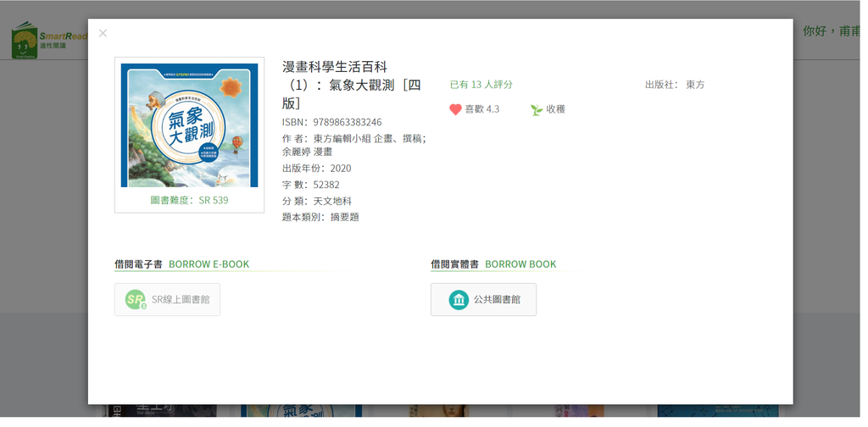Click the 分類: 天文地科 category text
Viewport: 868px width, 427px height.
(x=317, y=201)
